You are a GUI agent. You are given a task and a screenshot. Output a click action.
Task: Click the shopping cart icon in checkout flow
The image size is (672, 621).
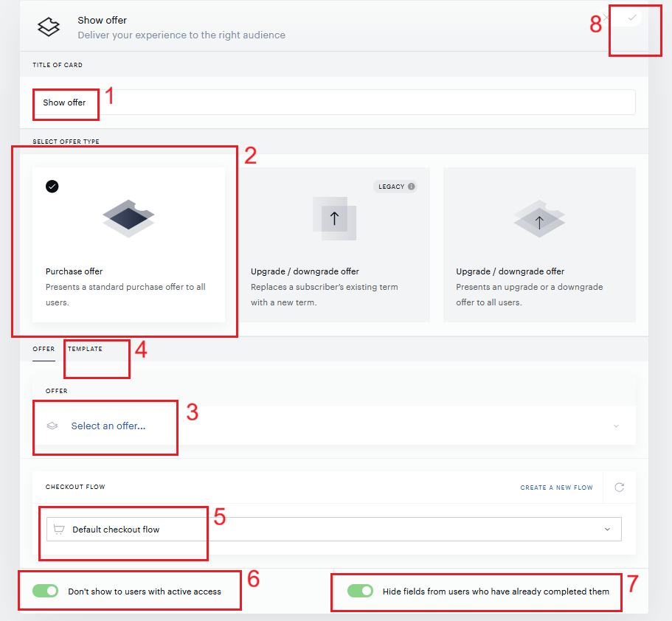click(x=59, y=530)
